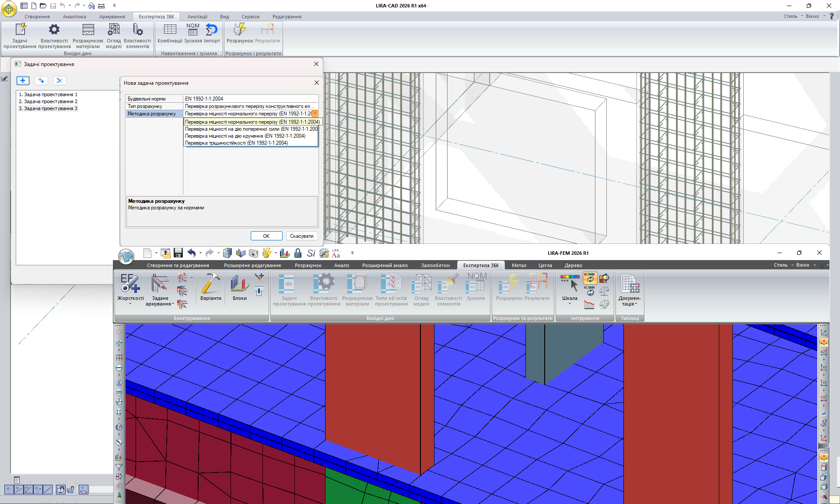The width and height of the screenshot is (840, 504).
Task: Open Залізобетон tab in LIRA-FEM
Action: [435, 265]
